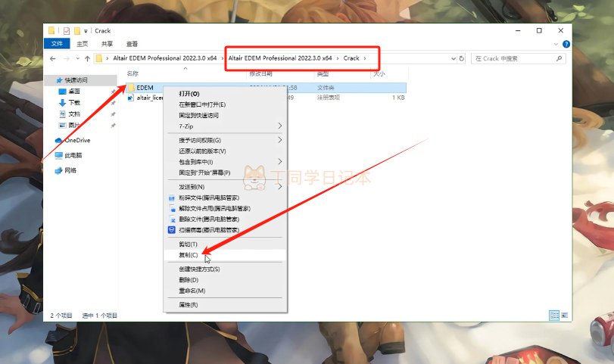Open the chevron after Crack breadcrumb
614x364 pixels.
pyautogui.click(x=365, y=58)
